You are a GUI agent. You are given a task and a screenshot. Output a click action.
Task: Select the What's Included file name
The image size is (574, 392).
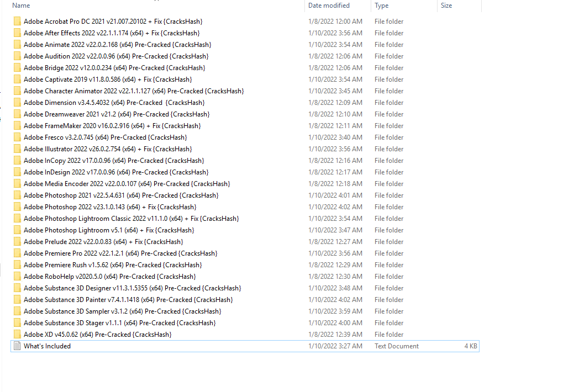47,346
